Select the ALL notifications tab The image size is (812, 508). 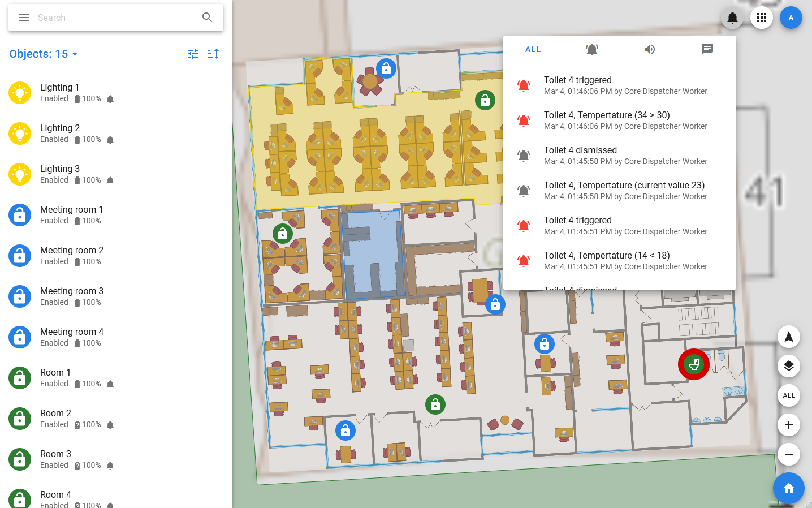[x=533, y=49]
